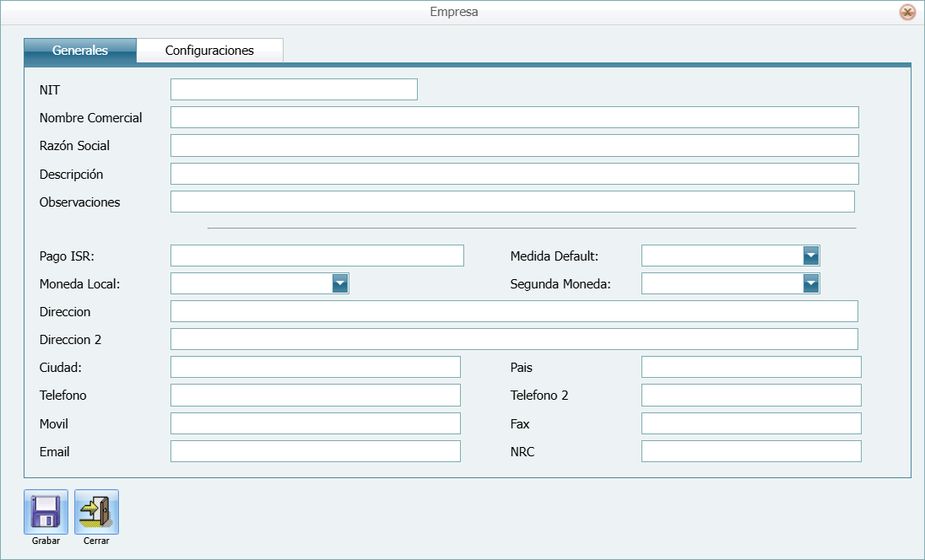Expand the Medida Default dropdown
925x560 pixels.
click(810, 256)
